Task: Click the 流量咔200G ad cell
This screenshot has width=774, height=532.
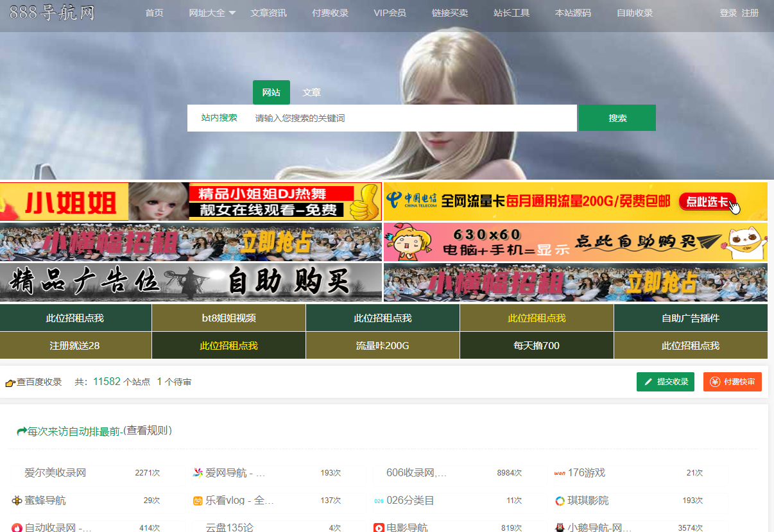Action: 383,345
